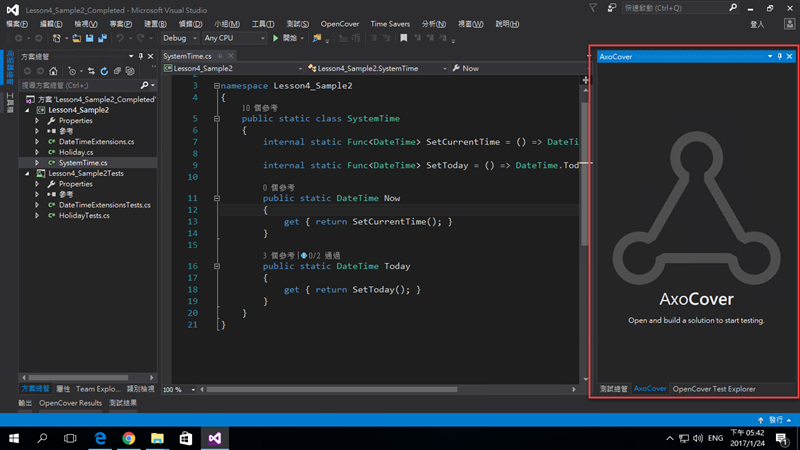This screenshot has width=800, height=450.
Task: Open the Any CPU platform dropdown
Action: point(234,38)
